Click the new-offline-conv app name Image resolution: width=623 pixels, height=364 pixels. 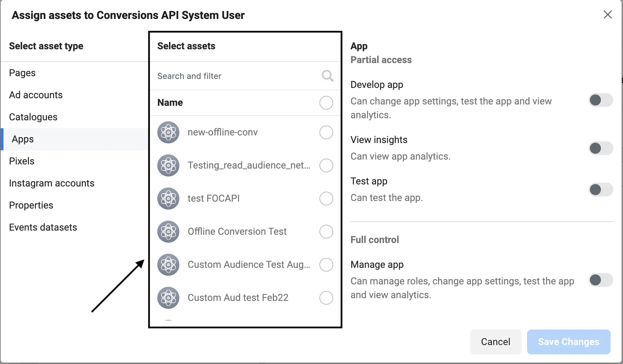(222, 132)
